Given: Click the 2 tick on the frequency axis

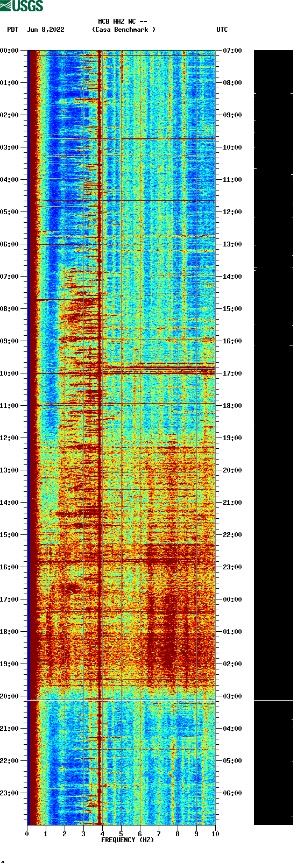Looking at the screenshot, I should [65, 834].
